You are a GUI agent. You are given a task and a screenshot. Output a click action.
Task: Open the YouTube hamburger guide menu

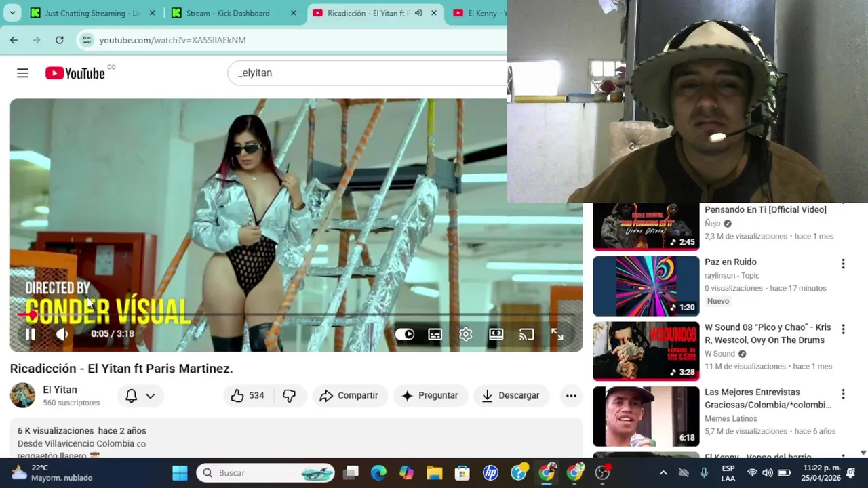pyautogui.click(x=22, y=73)
